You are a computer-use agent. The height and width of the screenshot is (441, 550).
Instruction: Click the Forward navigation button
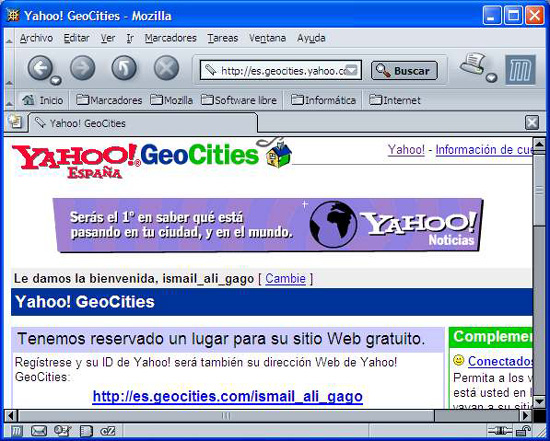click(82, 68)
